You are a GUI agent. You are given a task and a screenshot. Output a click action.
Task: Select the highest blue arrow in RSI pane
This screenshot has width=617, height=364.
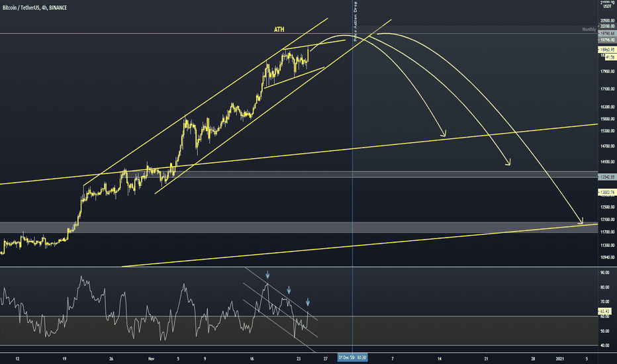pyautogui.click(x=267, y=275)
